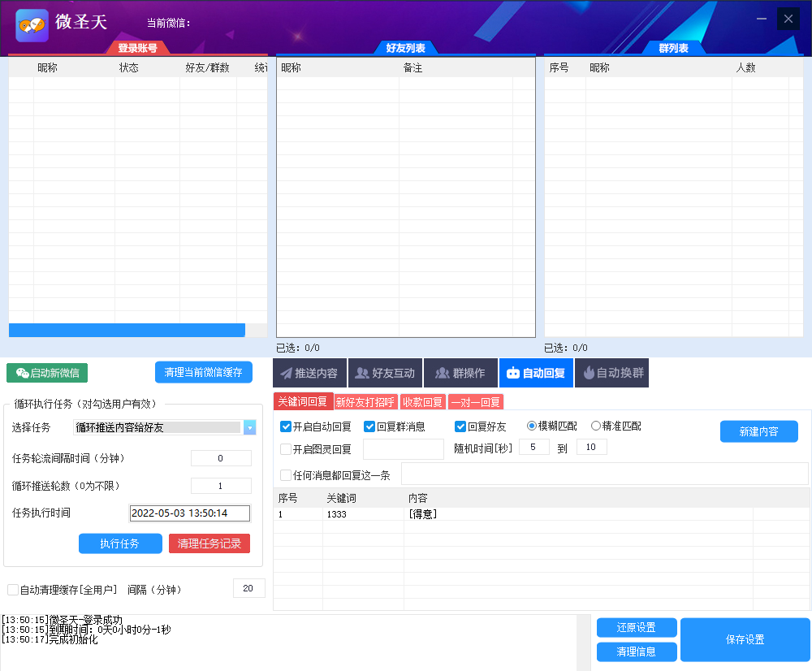
Task: Click the 新建内容 button
Action: 758,431
